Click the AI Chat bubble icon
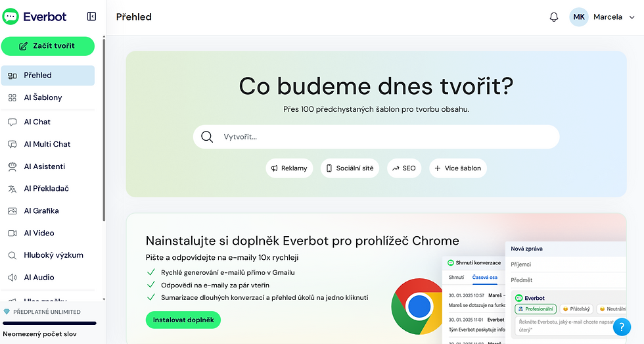The width and height of the screenshot is (644, 344). (x=12, y=122)
